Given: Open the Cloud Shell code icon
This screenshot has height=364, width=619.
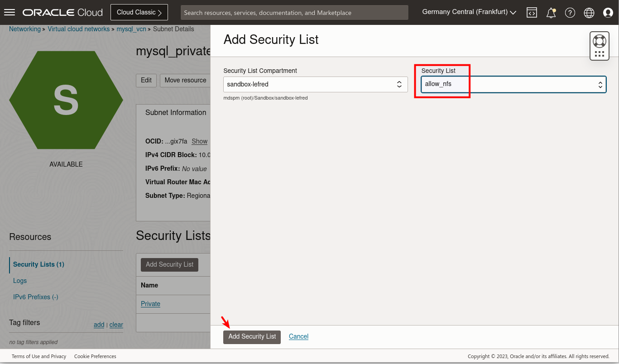Looking at the screenshot, I should click(x=532, y=13).
